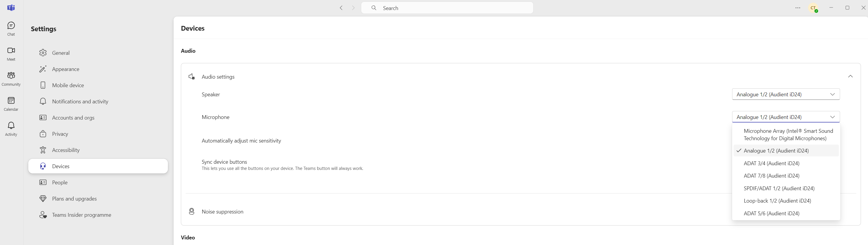Click the Plans and upgrades diamond icon
This screenshot has height=245, width=868.
(43, 198)
